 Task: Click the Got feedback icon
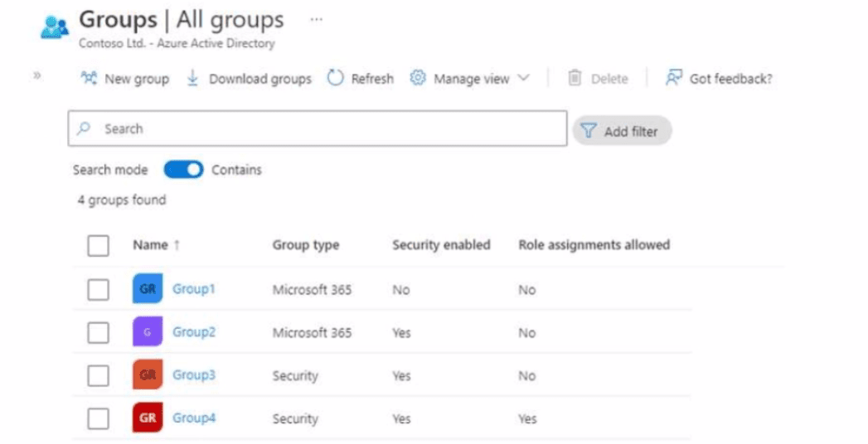[673, 79]
